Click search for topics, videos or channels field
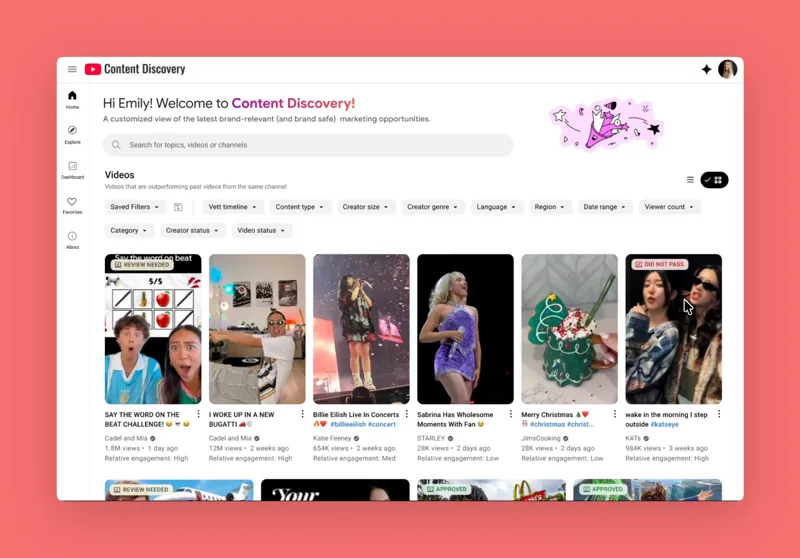Screen dimensions: 800x558 pos(308,145)
